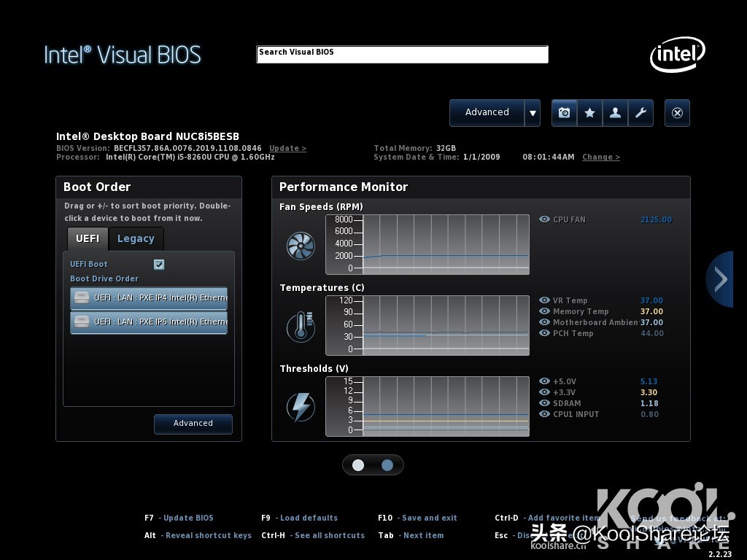Toggle CPU FAN visibility eye
The height and width of the screenshot is (560, 747).
544,219
